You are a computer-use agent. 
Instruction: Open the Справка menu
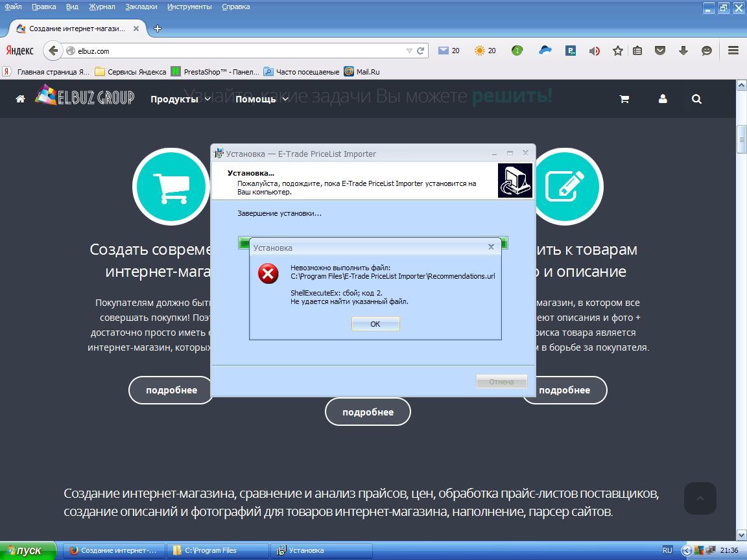pos(236,6)
